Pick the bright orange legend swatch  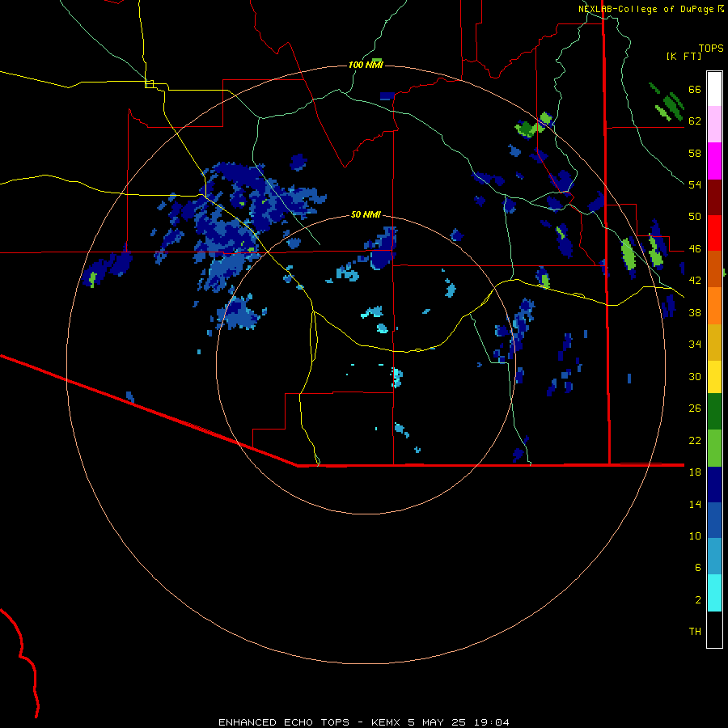click(714, 306)
